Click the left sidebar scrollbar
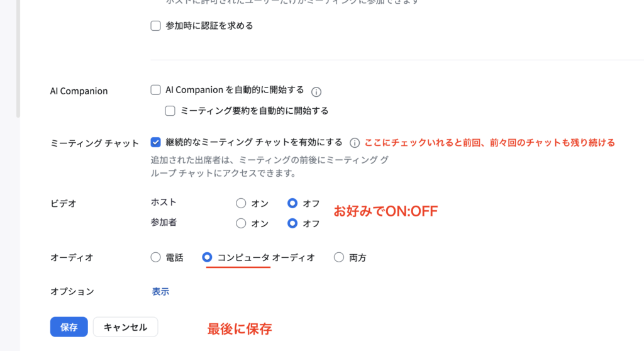The image size is (644, 351). click(x=18, y=58)
